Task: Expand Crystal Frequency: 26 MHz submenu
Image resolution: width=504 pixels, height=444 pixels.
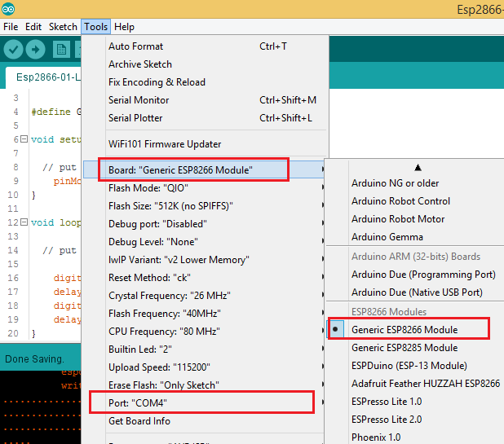Action: [205, 296]
